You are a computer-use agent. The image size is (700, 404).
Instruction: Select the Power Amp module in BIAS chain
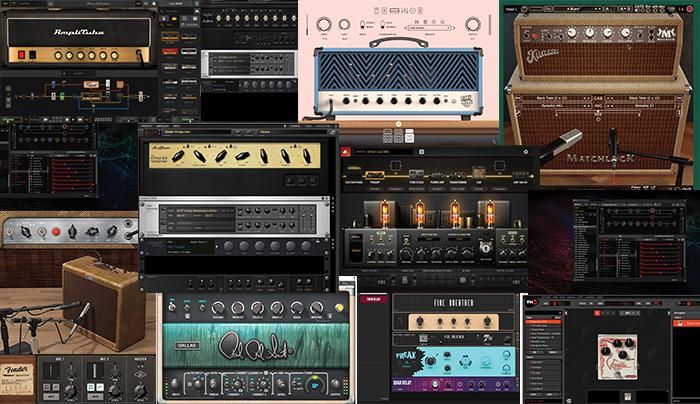(437, 175)
